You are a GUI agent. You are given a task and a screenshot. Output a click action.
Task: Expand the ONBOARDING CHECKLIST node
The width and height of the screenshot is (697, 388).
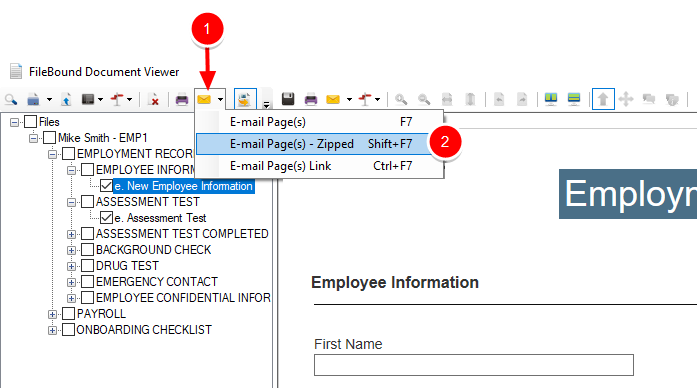52,330
